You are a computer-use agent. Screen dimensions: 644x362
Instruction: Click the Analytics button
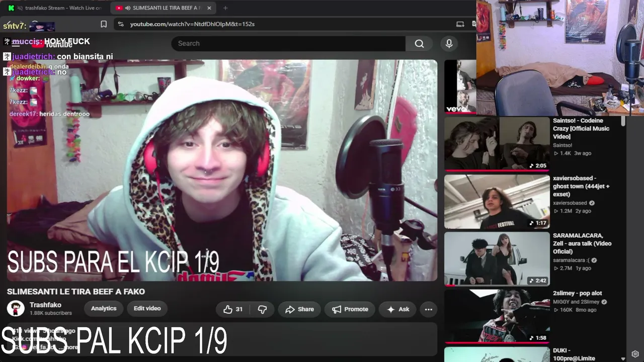point(104,309)
